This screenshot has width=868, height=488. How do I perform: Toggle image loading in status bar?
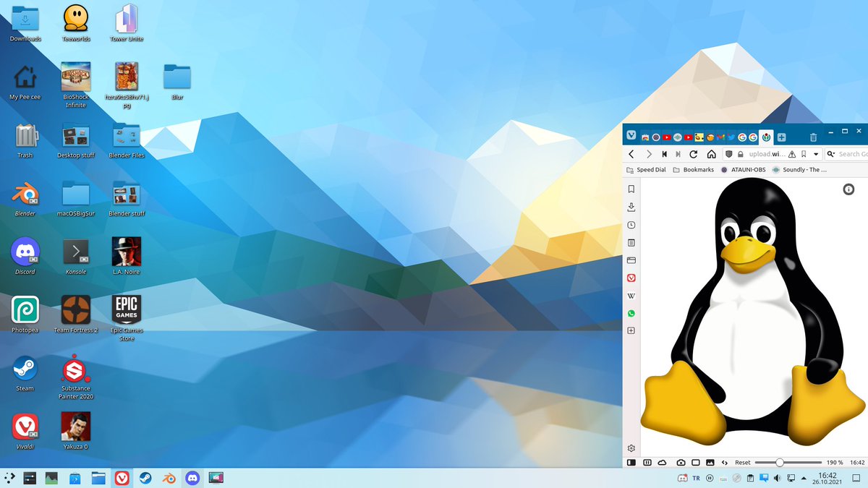click(710, 462)
